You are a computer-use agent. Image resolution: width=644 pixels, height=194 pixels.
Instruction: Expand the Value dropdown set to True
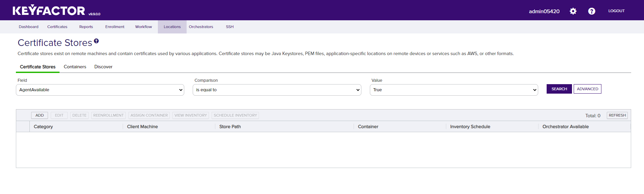[454, 90]
